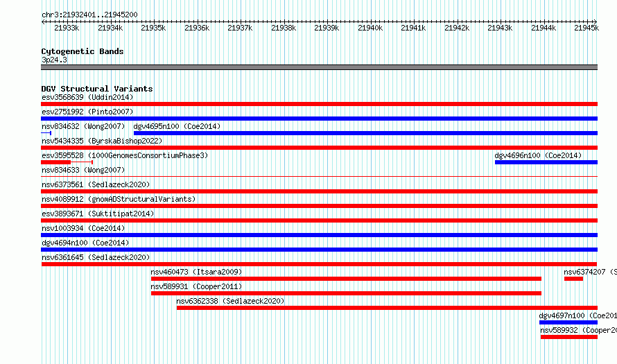
Task: Open nsv4089912 (gnomADStructuralVariants) entry
Action: tap(119, 199)
